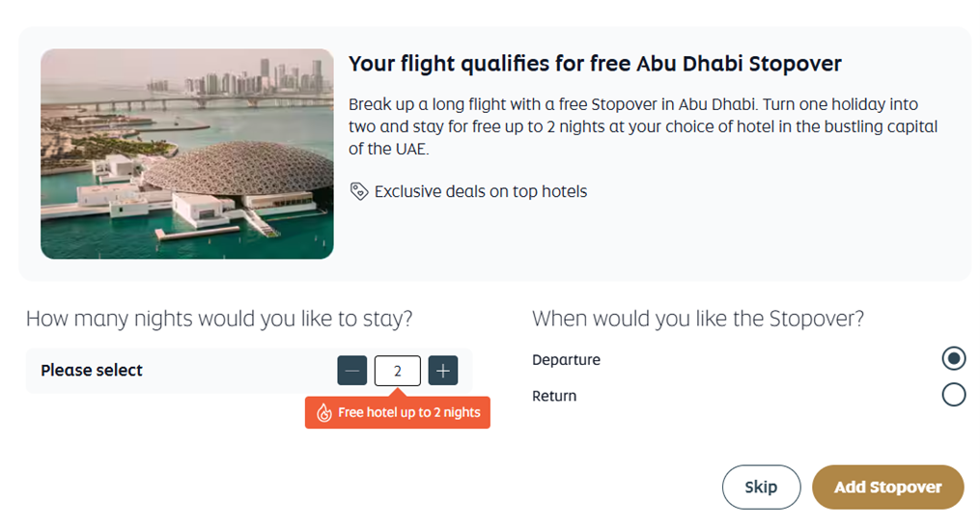
Task: Click the free Abu Dhabi Stopover heading
Action: click(x=595, y=64)
